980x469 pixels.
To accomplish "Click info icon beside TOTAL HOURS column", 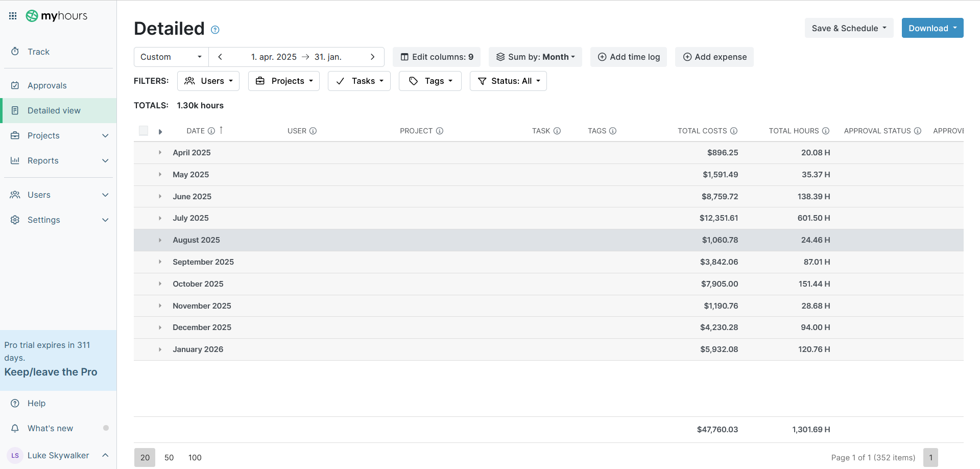I will (826, 131).
